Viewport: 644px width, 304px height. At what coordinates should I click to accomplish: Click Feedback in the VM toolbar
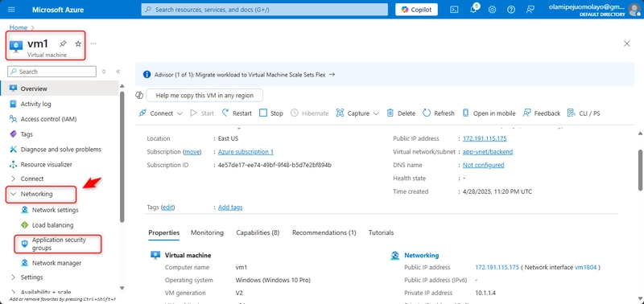pos(542,113)
